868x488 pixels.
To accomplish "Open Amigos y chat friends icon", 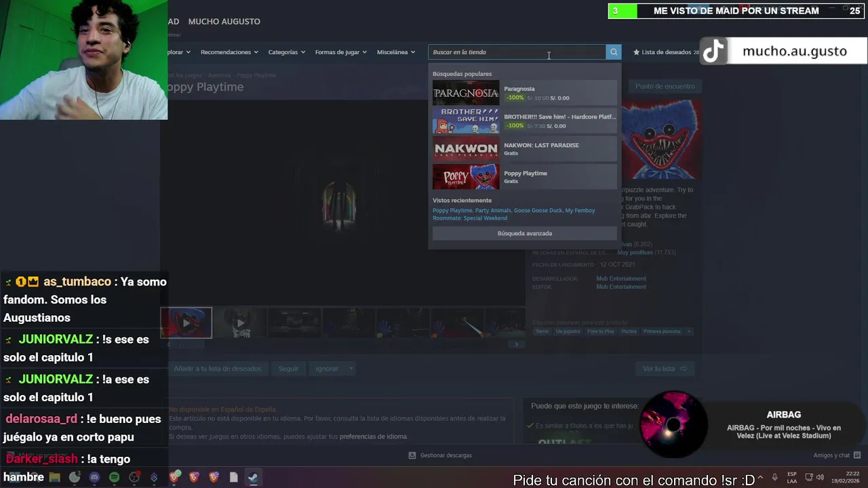I will tap(857, 455).
